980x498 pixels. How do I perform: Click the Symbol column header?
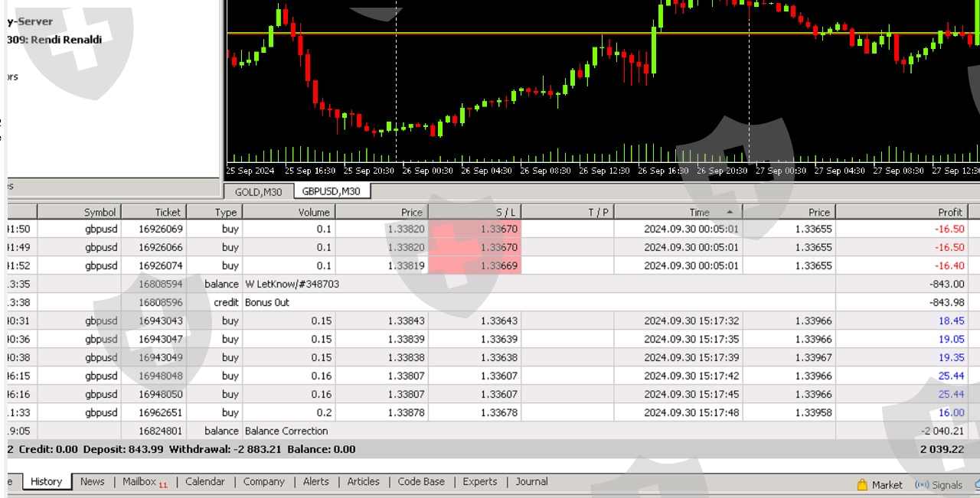point(100,212)
